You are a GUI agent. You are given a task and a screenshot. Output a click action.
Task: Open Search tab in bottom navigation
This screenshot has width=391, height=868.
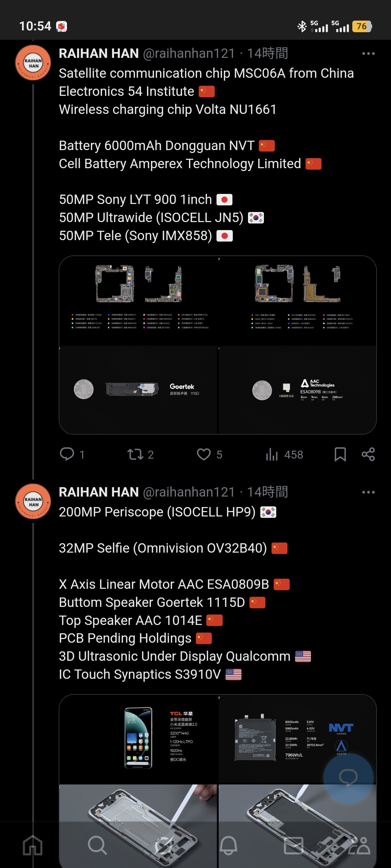[x=97, y=845]
